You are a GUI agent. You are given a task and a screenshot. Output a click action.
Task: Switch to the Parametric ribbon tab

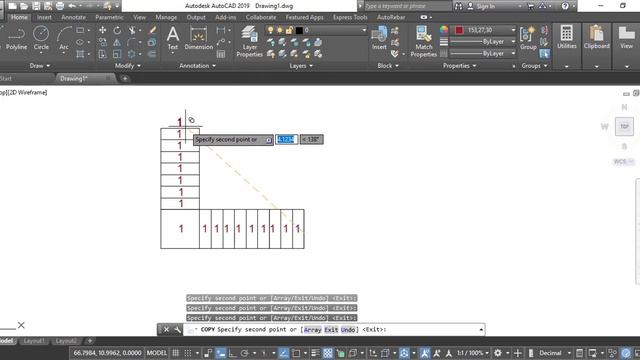(x=109, y=18)
